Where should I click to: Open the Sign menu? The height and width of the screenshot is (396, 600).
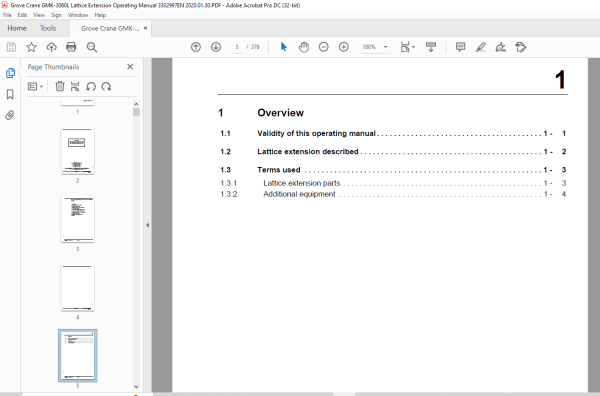56,15
